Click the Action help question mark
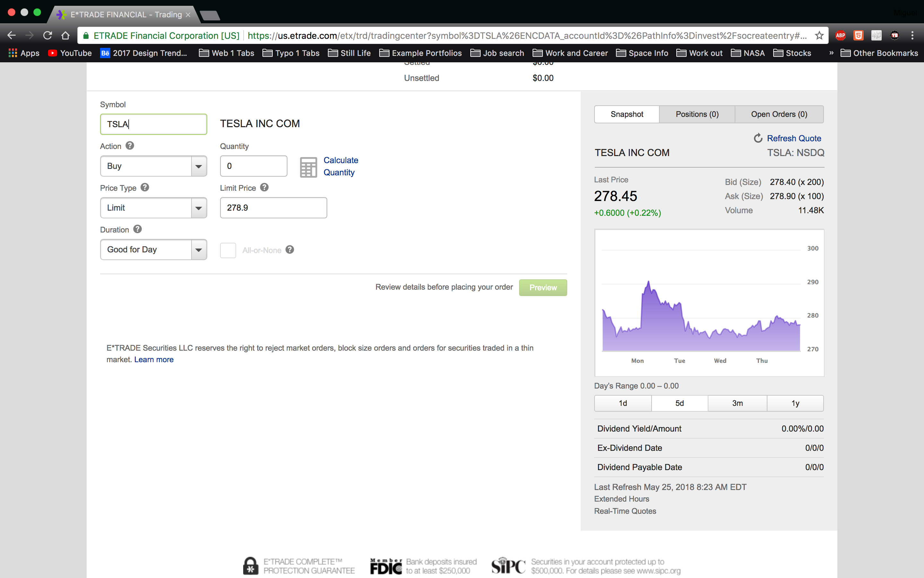Screen dimensions: 924x578 (x=130, y=146)
